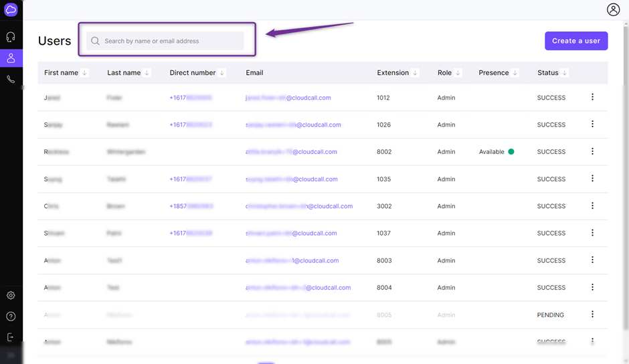This screenshot has height=364, width=629.
Task: Open actions menu for extension 1026 row
Action: pyautogui.click(x=592, y=124)
